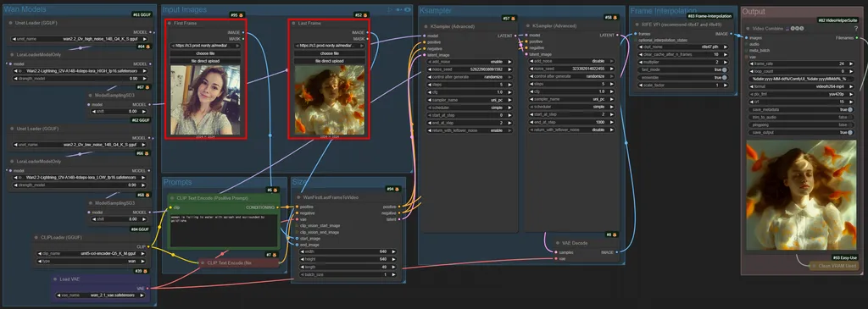This screenshot has width=868, height=309.
Task: Toggle ensemble in RIFE VFI
Action: (682, 78)
